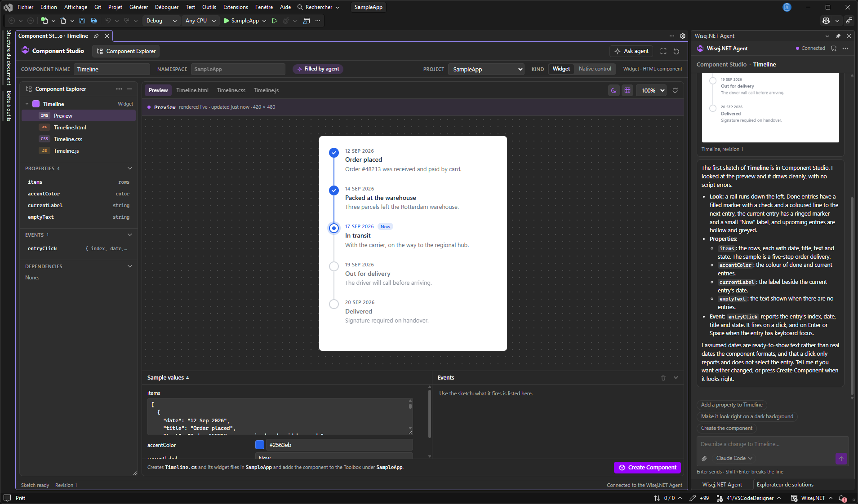Screen dimensions: 858x504
Task: Click the fullscreen expand icon near Ask agent
Action: 663,51
